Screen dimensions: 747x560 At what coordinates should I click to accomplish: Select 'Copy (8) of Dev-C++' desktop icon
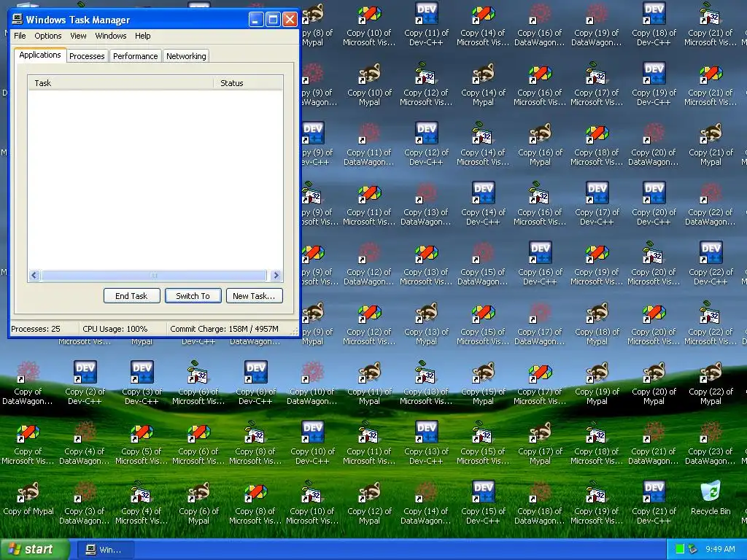[255, 384]
